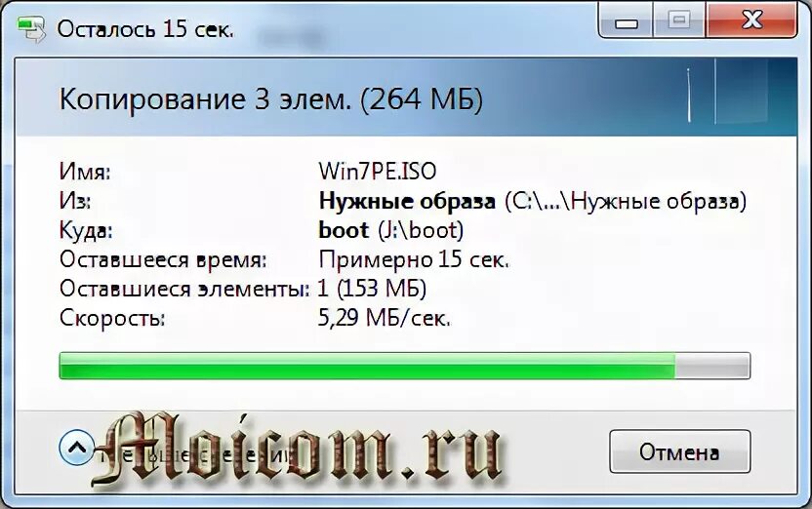812x509 pixels.
Task: Click the grayed-out maximize button
Action: [x=679, y=20]
